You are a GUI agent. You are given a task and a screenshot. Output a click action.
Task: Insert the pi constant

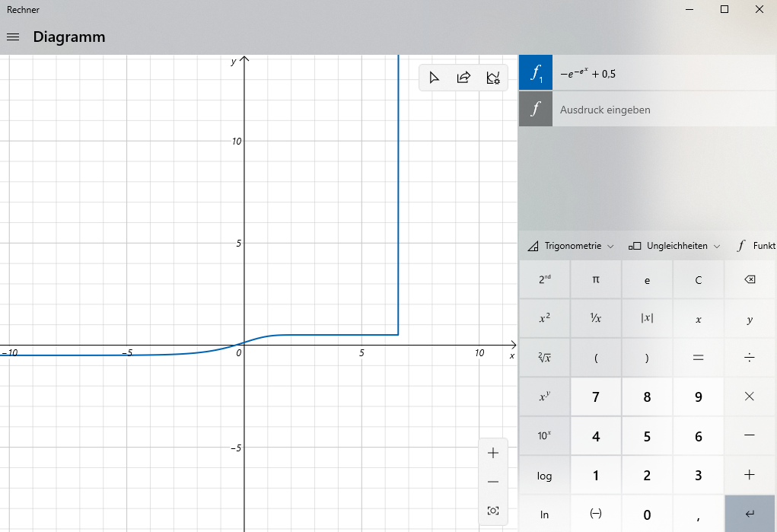[x=596, y=279]
